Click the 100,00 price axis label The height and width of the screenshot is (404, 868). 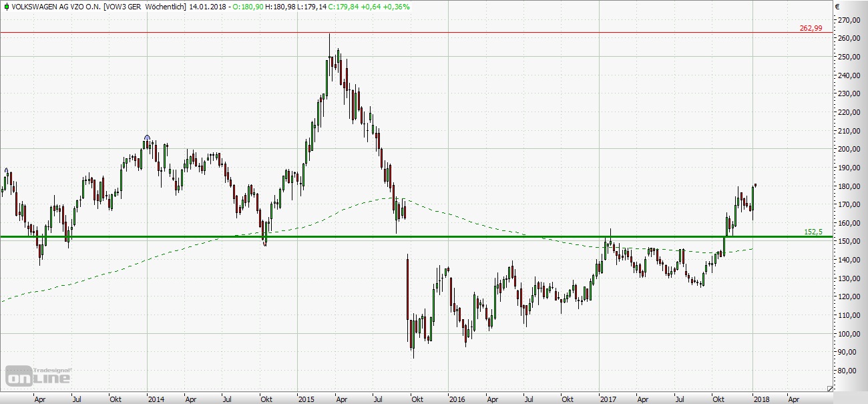pyautogui.click(x=847, y=334)
